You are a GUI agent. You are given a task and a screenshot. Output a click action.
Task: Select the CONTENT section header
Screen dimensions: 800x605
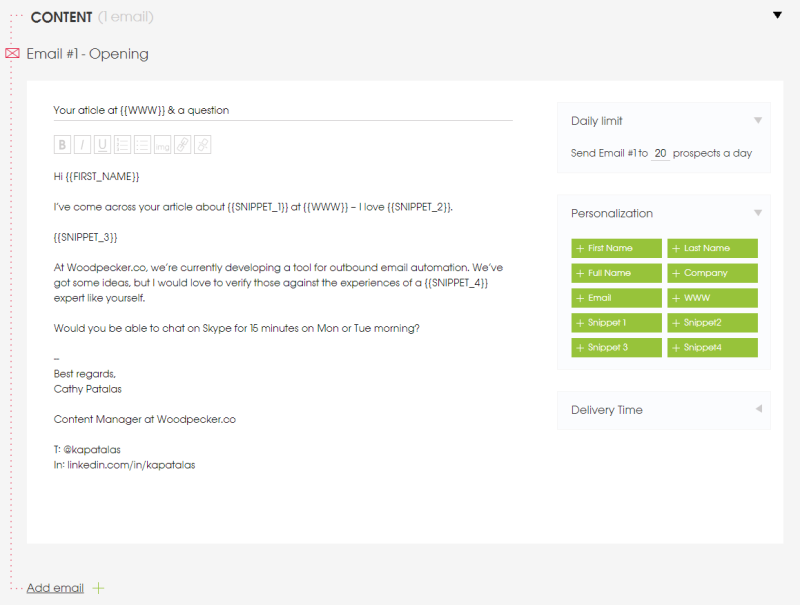pyautogui.click(x=61, y=17)
